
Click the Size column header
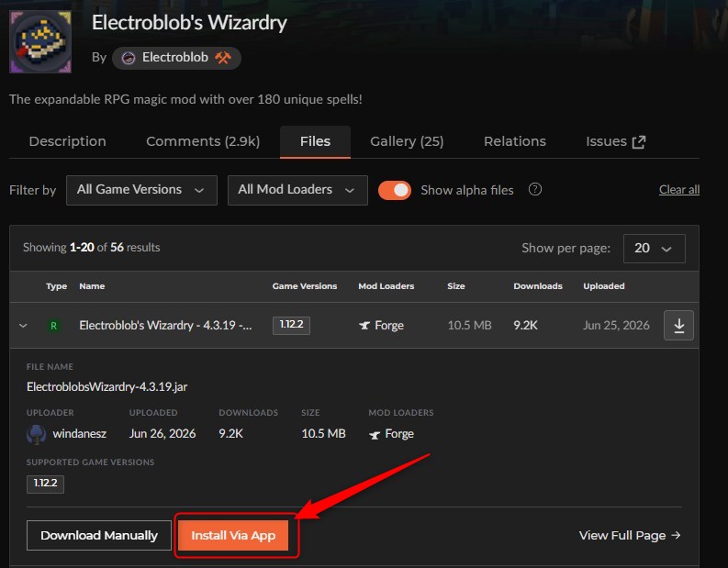point(456,286)
